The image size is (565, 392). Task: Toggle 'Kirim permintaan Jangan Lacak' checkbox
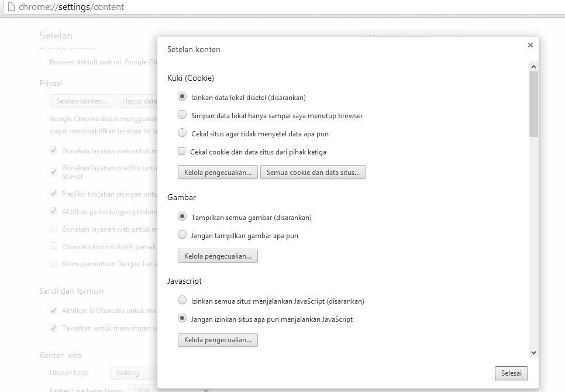[54, 264]
